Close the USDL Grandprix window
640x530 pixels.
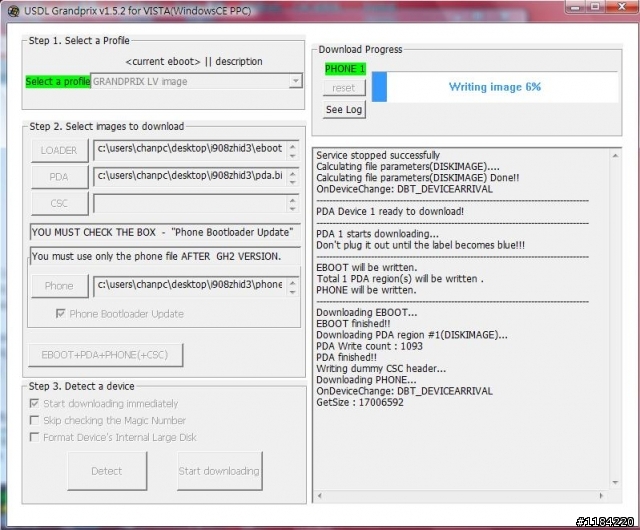(622, 7)
